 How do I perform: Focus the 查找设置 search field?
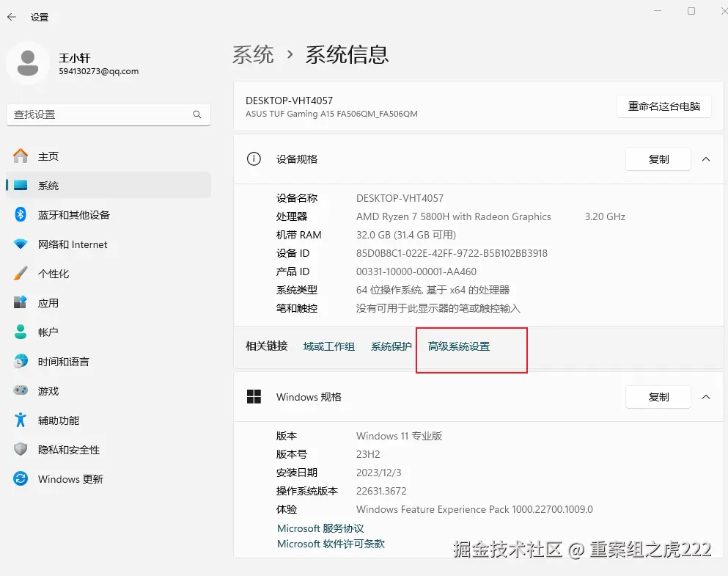click(109, 114)
